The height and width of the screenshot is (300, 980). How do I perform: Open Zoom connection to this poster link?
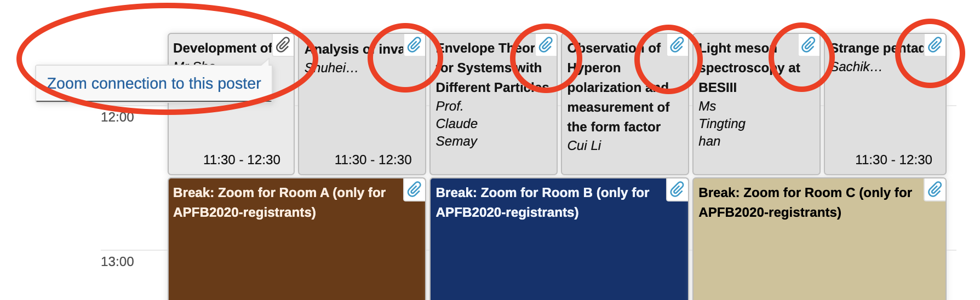pyautogui.click(x=154, y=83)
